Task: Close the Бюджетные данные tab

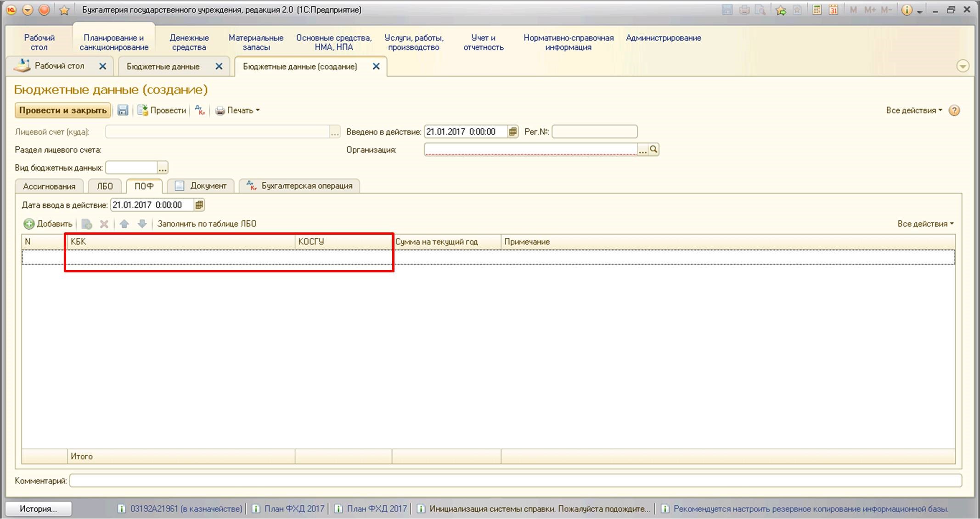Action: [219, 67]
